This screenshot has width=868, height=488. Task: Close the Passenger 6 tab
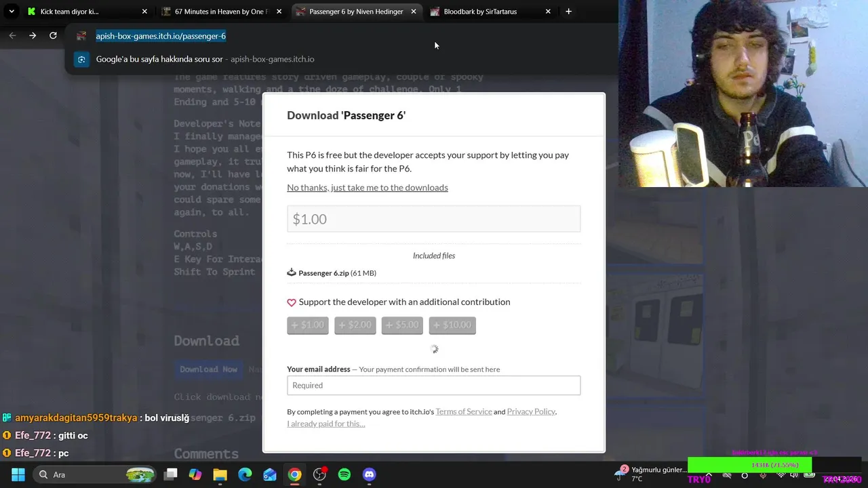413,12
